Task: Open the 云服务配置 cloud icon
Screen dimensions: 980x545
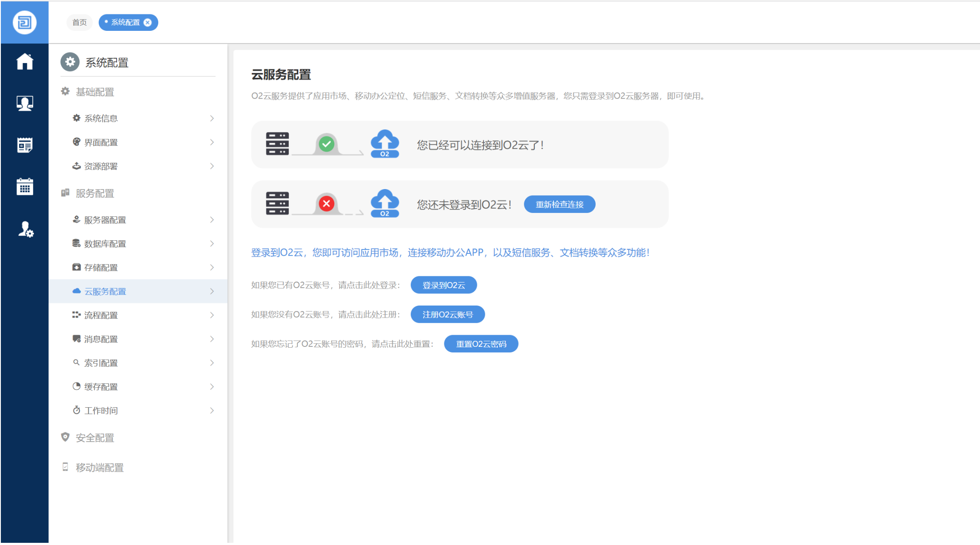Action: 76,291
